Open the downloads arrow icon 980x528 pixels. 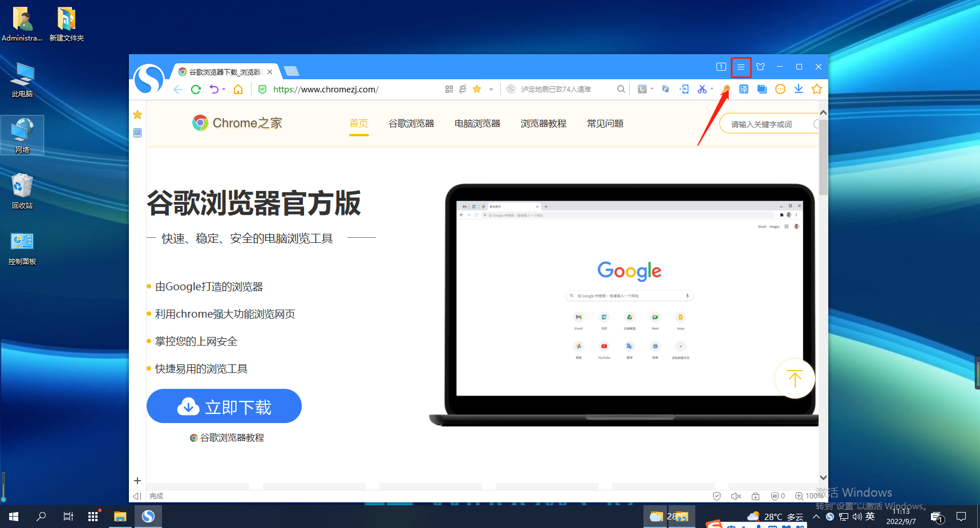(x=799, y=89)
